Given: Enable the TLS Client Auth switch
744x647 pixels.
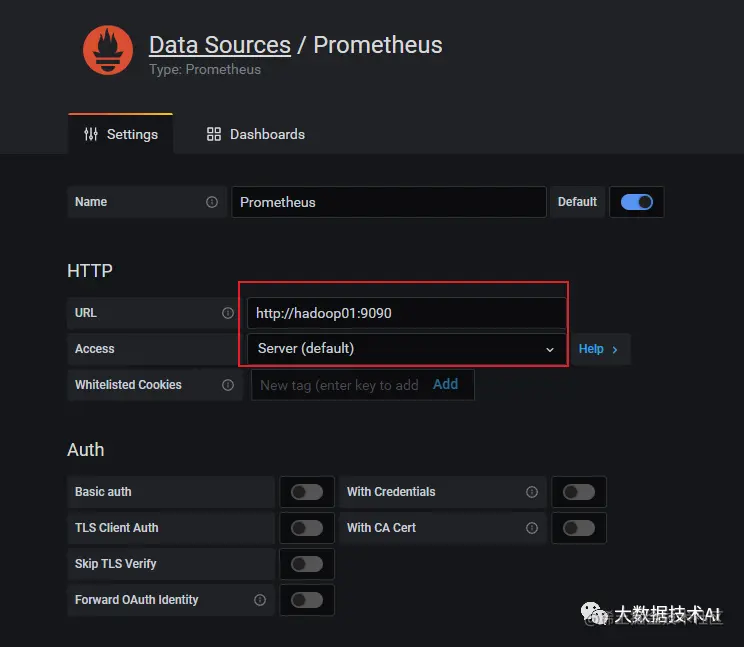Looking at the screenshot, I should tap(307, 528).
